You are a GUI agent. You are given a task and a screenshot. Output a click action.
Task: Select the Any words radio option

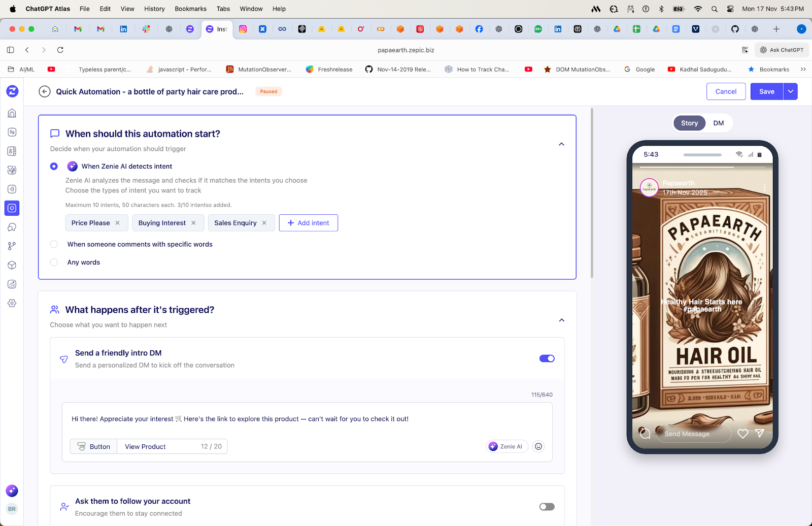(x=54, y=262)
